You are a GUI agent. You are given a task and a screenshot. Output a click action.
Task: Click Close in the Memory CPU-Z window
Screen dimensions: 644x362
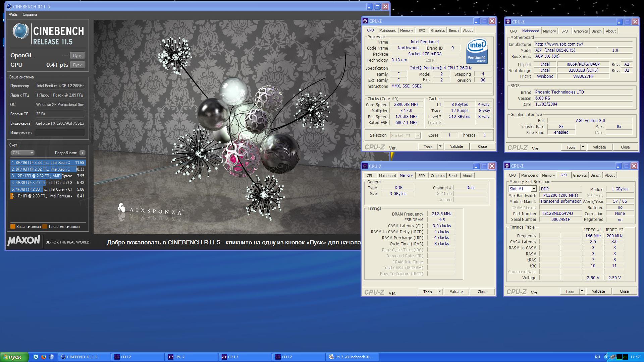point(482,292)
